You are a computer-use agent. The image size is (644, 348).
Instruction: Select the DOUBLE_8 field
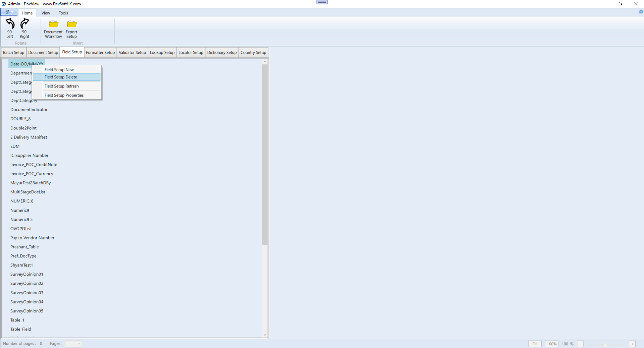point(20,119)
